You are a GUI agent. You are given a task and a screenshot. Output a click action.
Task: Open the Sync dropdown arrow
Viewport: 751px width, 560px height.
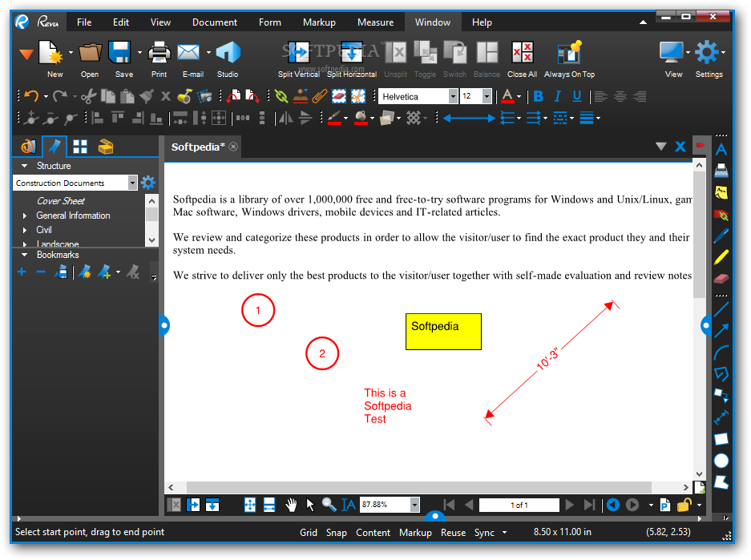[504, 532]
